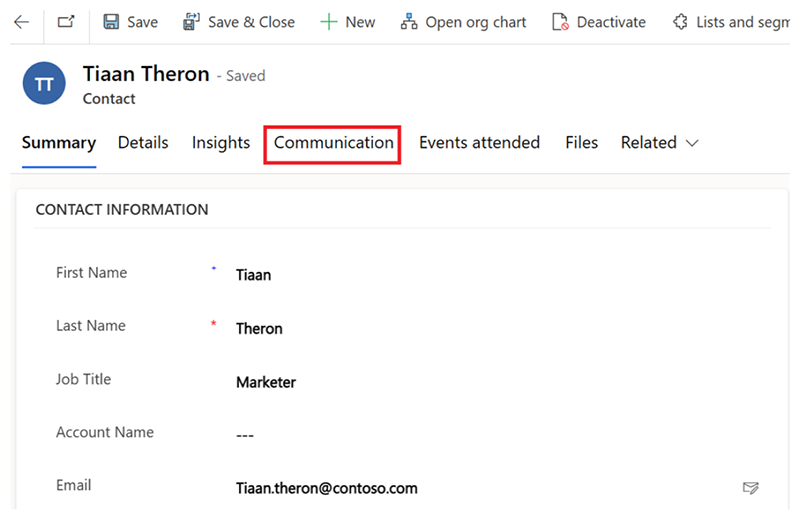Edit the Job Title field Marketer
This screenshot has height=518, width=800.
(266, 382)
